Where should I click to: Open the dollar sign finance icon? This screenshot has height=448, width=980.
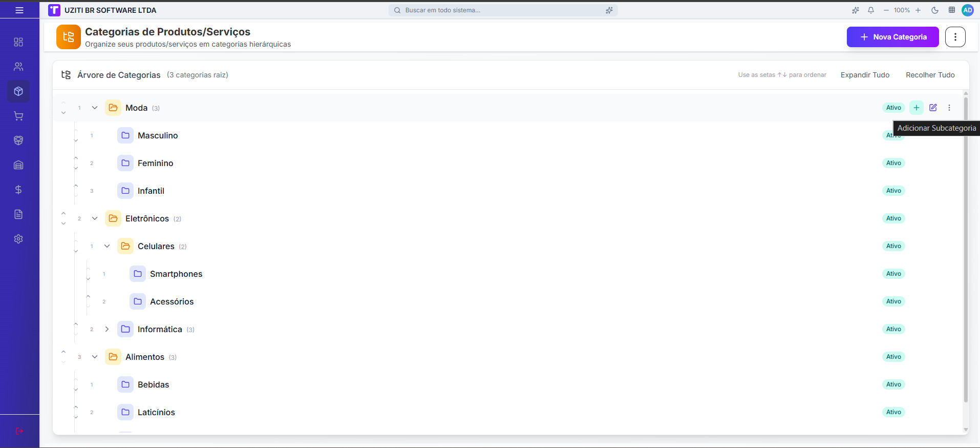point(18,190)
